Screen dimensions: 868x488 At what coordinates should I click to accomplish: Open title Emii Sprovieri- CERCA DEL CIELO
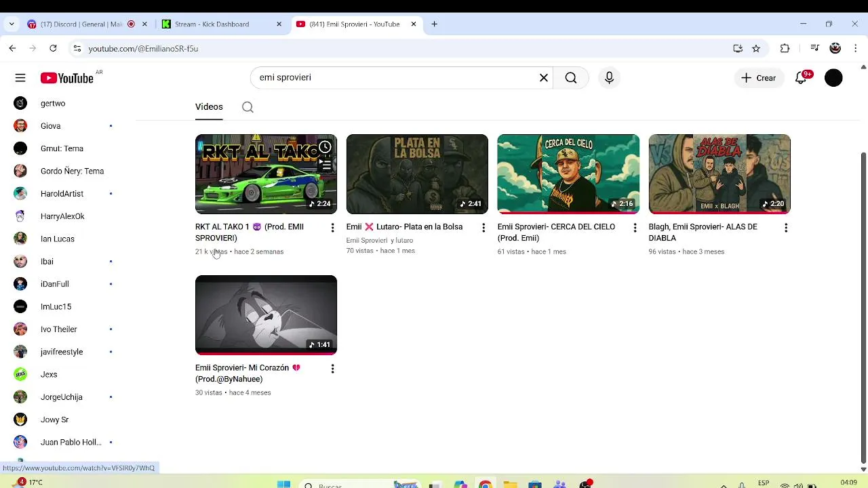click(x=556, y=232)
